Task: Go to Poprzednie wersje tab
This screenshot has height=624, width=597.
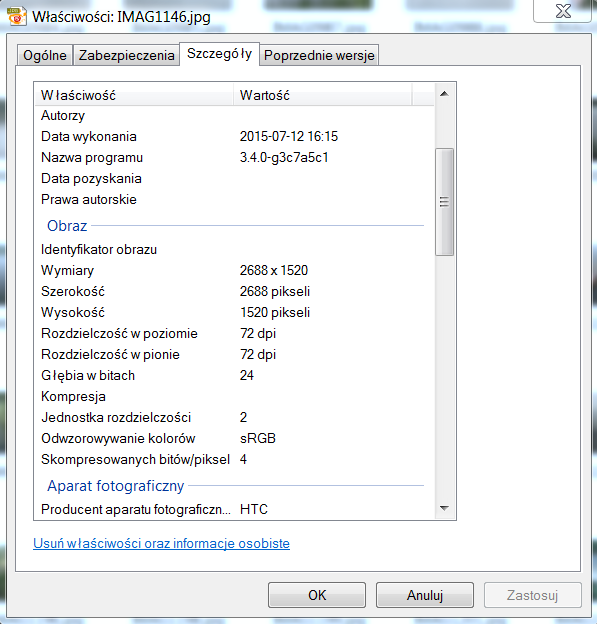Action: pos(319,55)
